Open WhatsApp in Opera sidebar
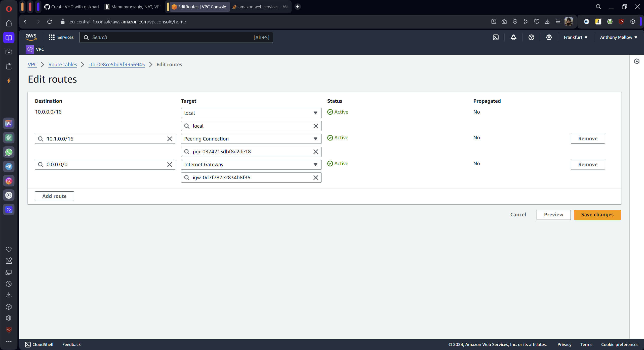Viewport: 644px width, 350px height. pos(9,152)
